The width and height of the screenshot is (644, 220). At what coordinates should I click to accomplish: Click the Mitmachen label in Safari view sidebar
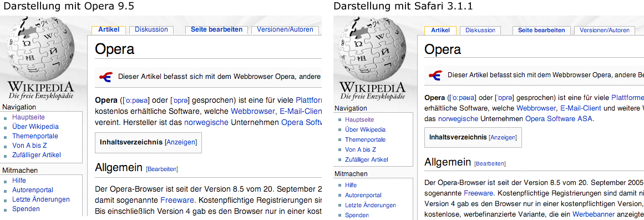[351, 173]
